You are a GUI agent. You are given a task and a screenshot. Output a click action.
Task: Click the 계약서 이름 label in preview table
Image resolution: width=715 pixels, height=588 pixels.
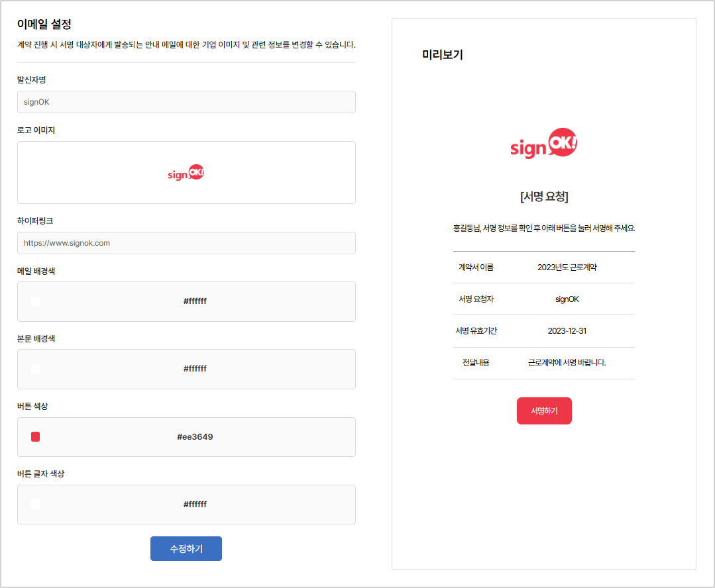tap(476, 267)
